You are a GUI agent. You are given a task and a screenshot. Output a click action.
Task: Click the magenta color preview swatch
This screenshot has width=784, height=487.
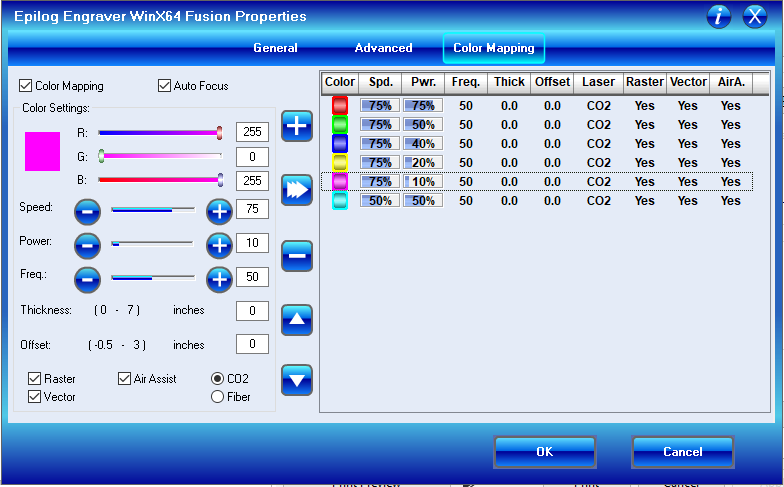pos(42,152)
